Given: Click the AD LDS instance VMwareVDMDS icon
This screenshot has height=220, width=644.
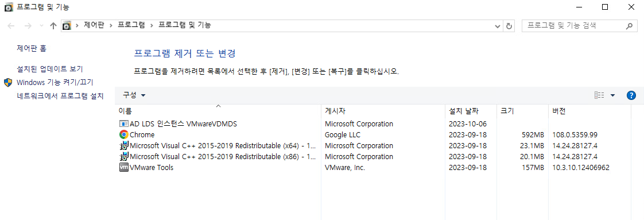Looking at the screenshot, I should pyautogui.click(x=123, y=123).
